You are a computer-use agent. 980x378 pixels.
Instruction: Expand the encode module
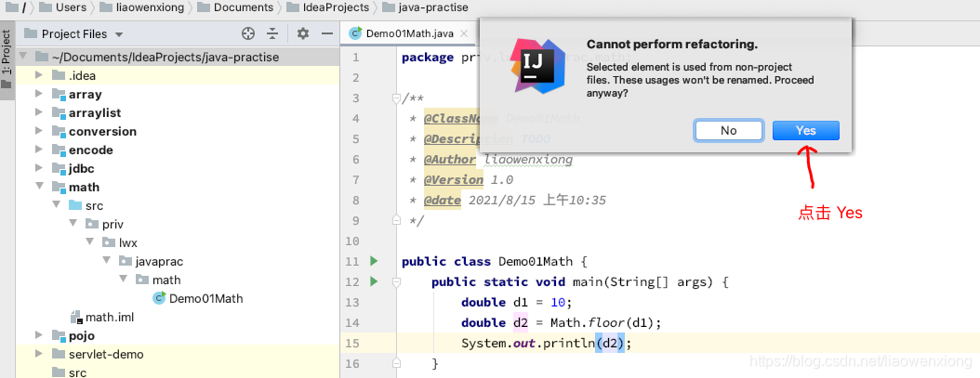coord(39,150)
